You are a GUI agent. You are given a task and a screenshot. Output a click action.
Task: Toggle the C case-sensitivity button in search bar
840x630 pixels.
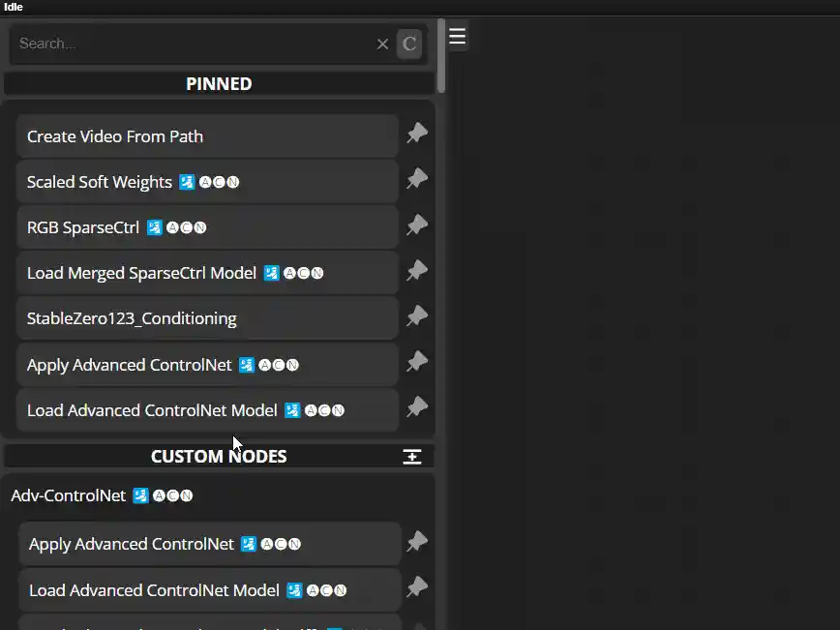click(x=408, y=44)
